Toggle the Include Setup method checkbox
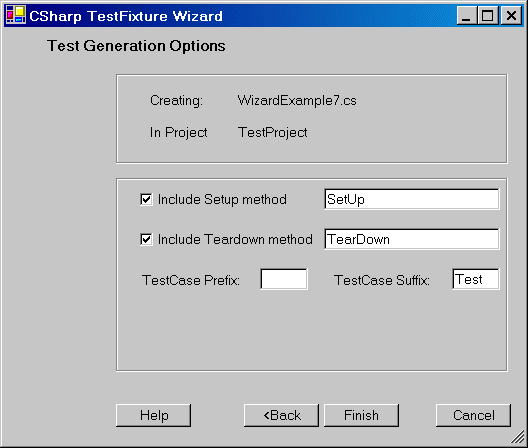Viewport: 528px width, 448px height. [146, 199]
